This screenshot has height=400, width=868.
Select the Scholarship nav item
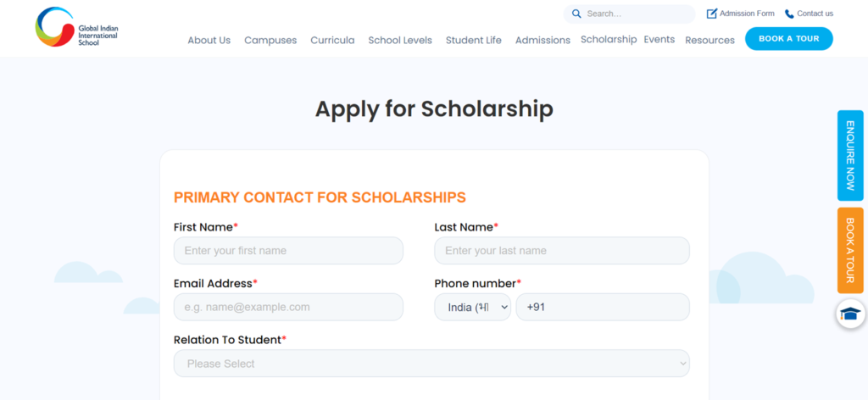coord(609,39)
